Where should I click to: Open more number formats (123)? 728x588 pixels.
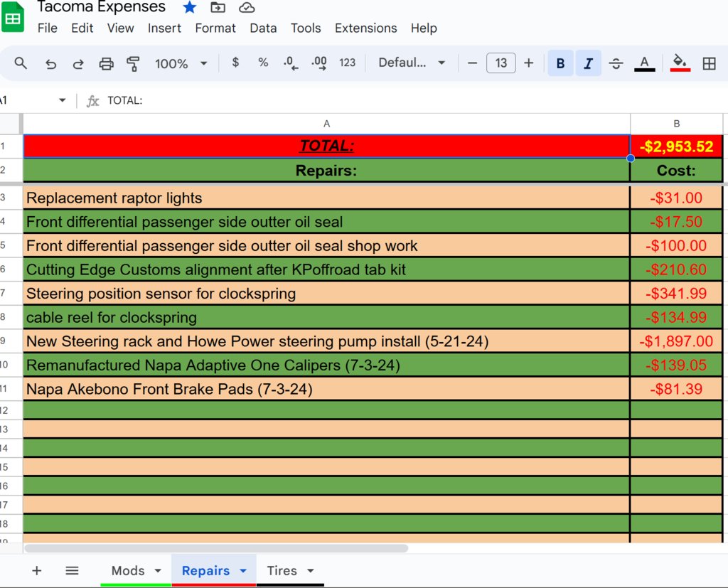pos(347,63)
